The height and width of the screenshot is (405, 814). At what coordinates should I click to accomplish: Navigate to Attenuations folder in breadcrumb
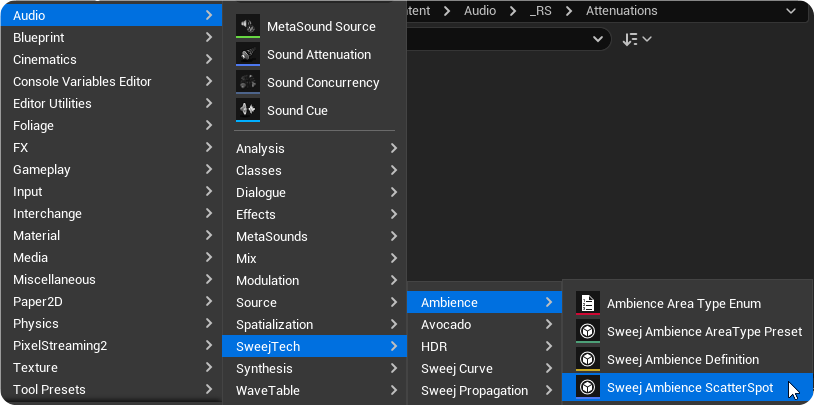(621, 11)
